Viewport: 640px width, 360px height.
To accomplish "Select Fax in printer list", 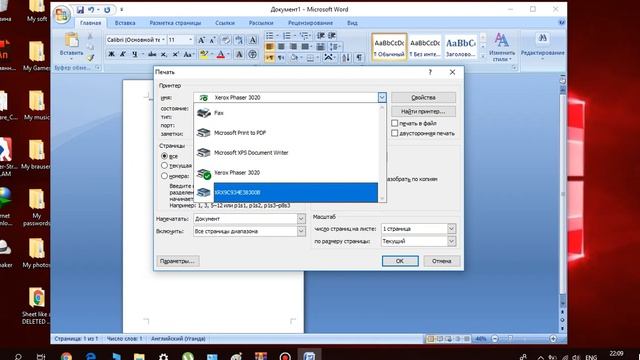I will pos(286,113).
